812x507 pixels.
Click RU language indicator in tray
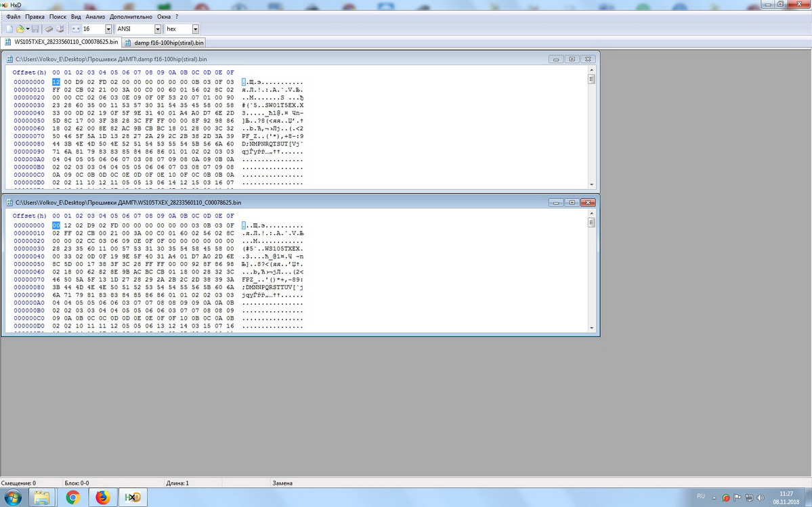click(x=701, y=496)
